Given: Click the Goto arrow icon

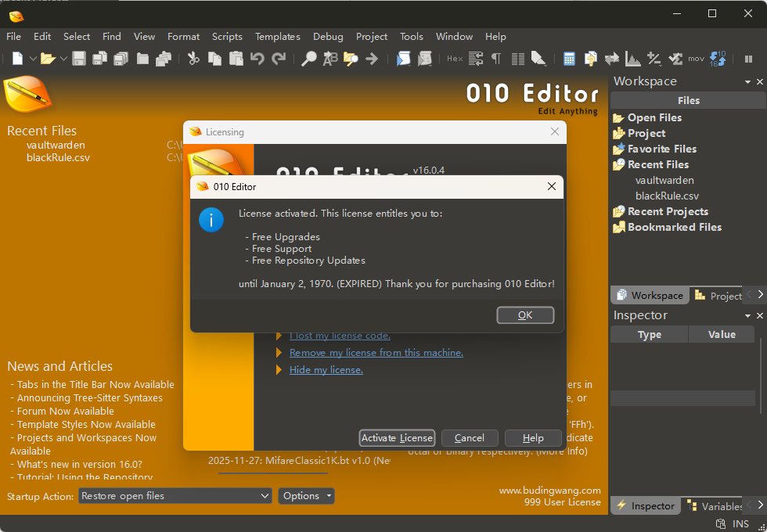Looking at the screenshot, I should point(372,59).
